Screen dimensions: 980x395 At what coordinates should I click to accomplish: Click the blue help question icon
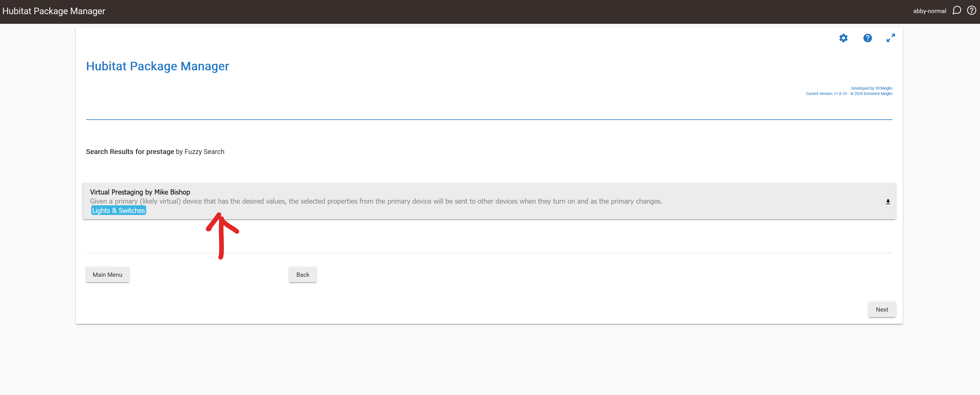(x=867, y=38)
